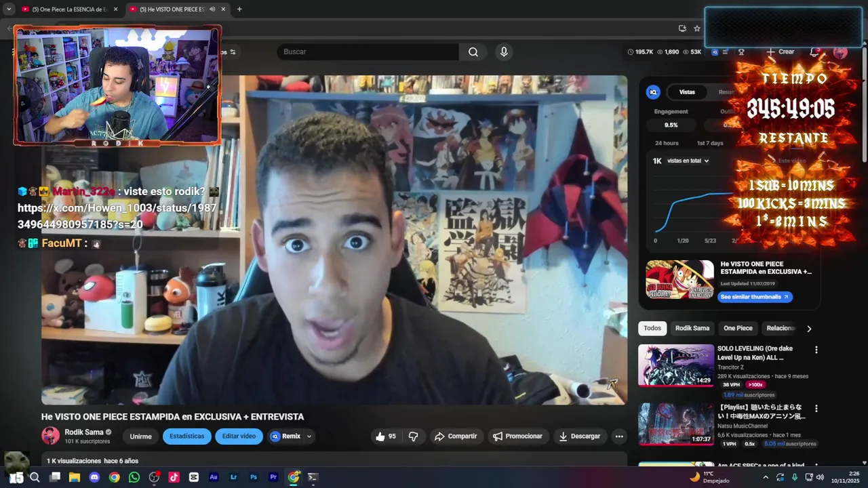Select the Relacionados filter chip
This screenshot has width=868, height=488.
pos(781,328)
